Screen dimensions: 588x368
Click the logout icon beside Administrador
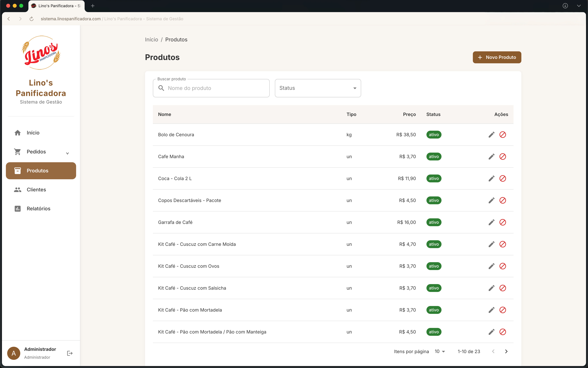coord(70,353)
